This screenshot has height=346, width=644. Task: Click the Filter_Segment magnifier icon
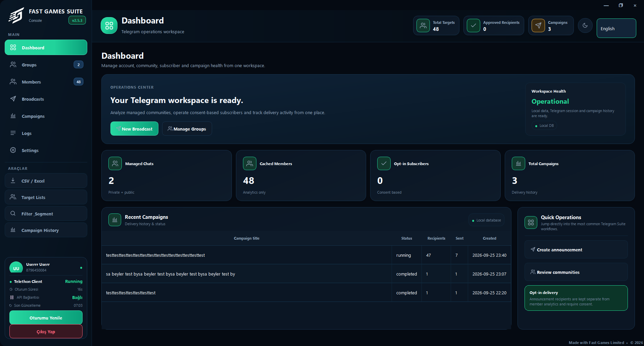pos(13,213)
